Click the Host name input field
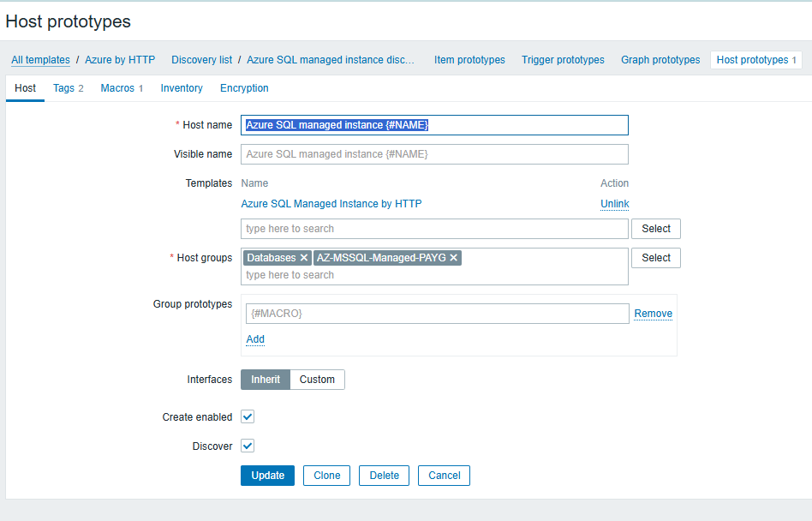This screenshot has height=521, width=812. click(x=434, y=125)
